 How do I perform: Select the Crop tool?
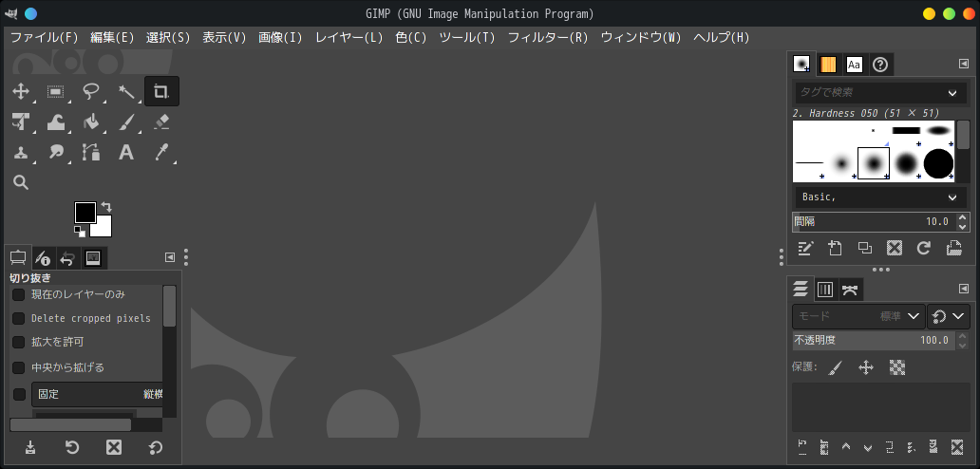161,92
